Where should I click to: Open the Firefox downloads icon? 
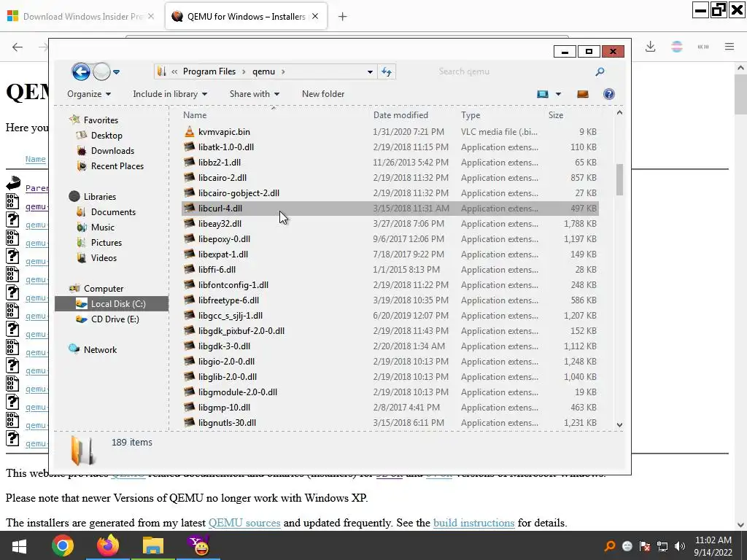pyautogui.click(x=650, y=46)
